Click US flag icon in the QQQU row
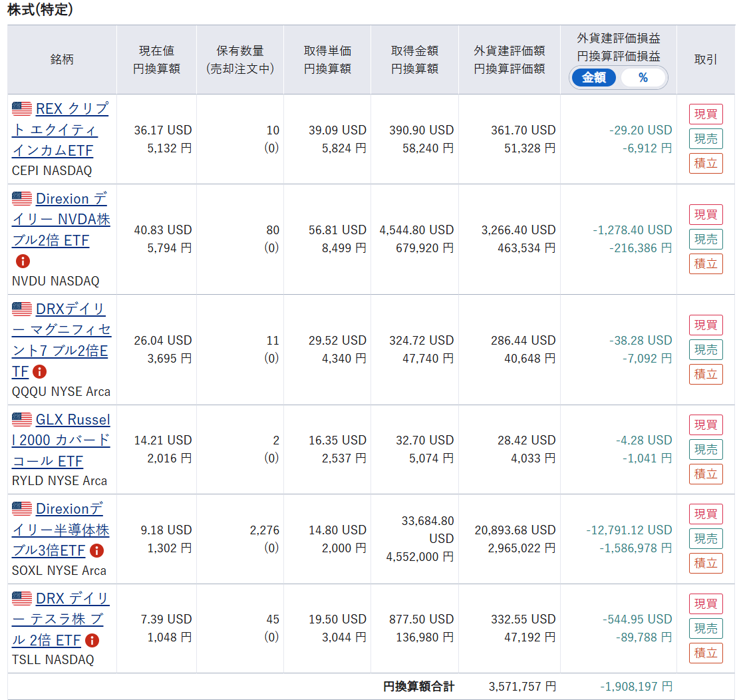The height and width of the screenshot is (700, 737). point(22,309)
